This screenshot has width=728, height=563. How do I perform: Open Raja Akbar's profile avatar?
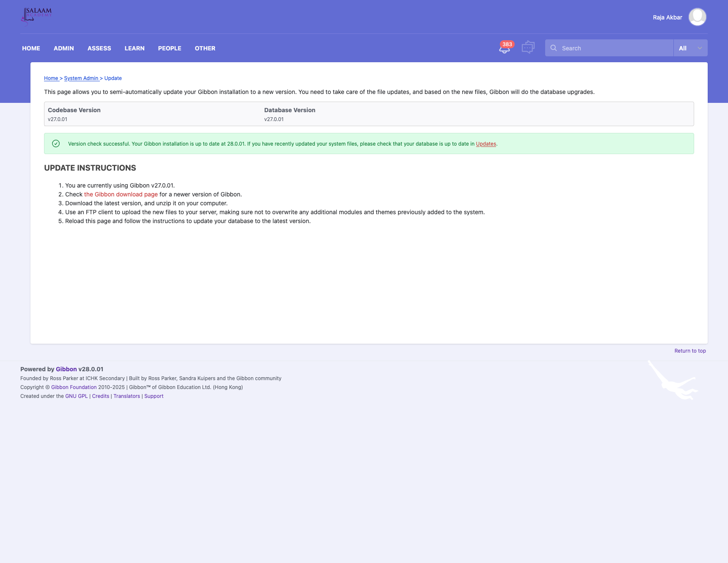tap(697, 17)
